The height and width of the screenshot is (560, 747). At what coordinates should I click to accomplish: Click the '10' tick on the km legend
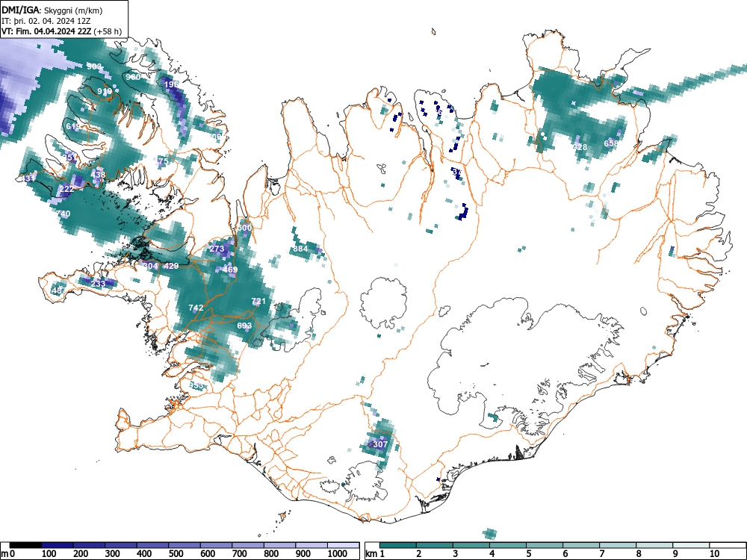tap(714, 553)
